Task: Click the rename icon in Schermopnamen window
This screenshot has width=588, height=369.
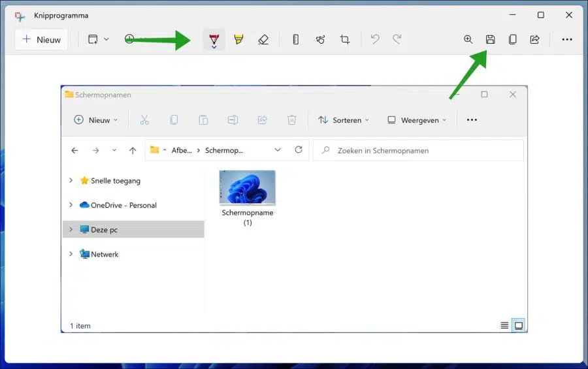Action: [233, 120]
